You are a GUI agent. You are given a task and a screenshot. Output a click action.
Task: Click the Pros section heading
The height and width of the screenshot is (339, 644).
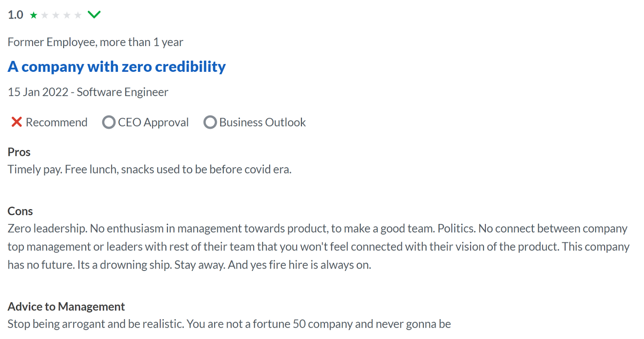coord(19,152)
